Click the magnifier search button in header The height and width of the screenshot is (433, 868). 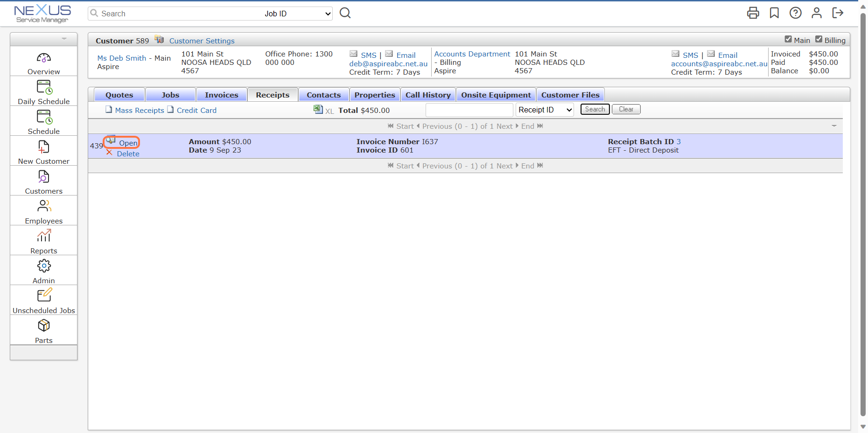345,13
